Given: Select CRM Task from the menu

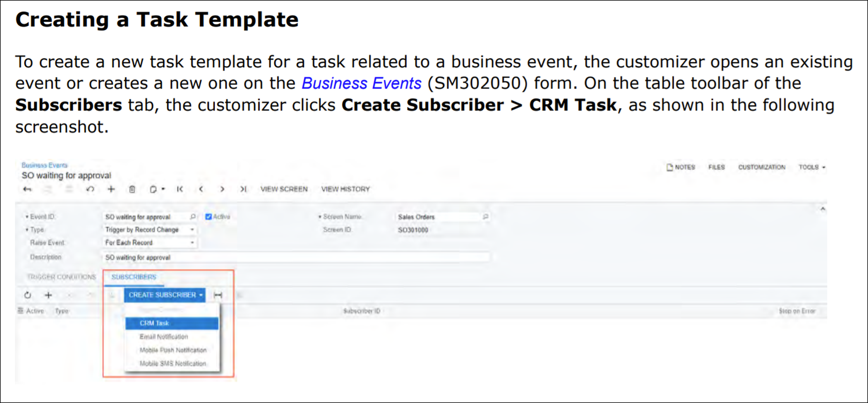Looking at the screenshot, I should 172,323.
